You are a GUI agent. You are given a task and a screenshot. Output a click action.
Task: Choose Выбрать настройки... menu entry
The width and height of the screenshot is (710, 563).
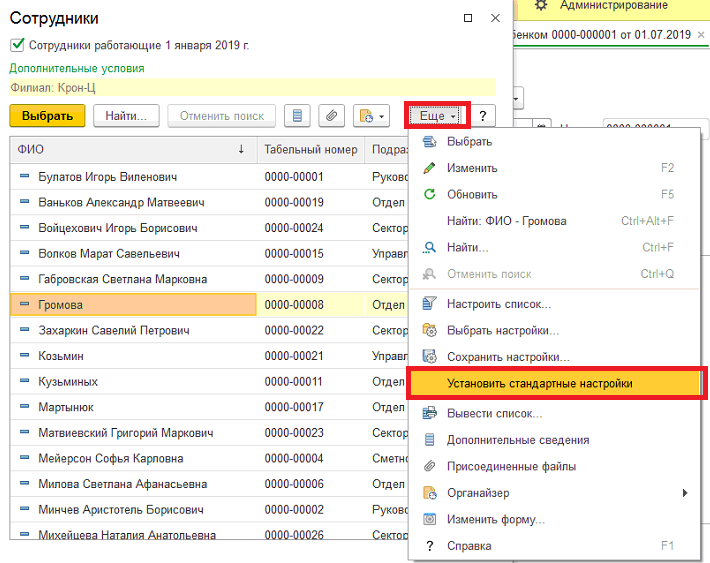[x=555, y=331]
